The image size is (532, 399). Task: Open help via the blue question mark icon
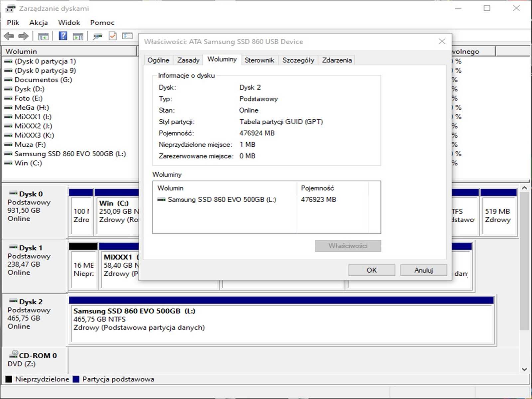(63, 36)
